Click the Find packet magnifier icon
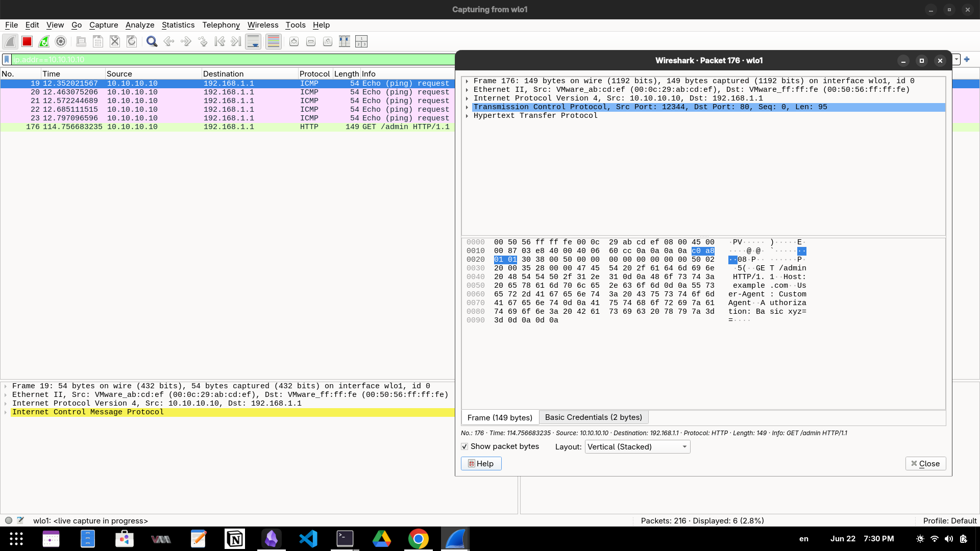980x551 pixels. (x=152, y=42)
